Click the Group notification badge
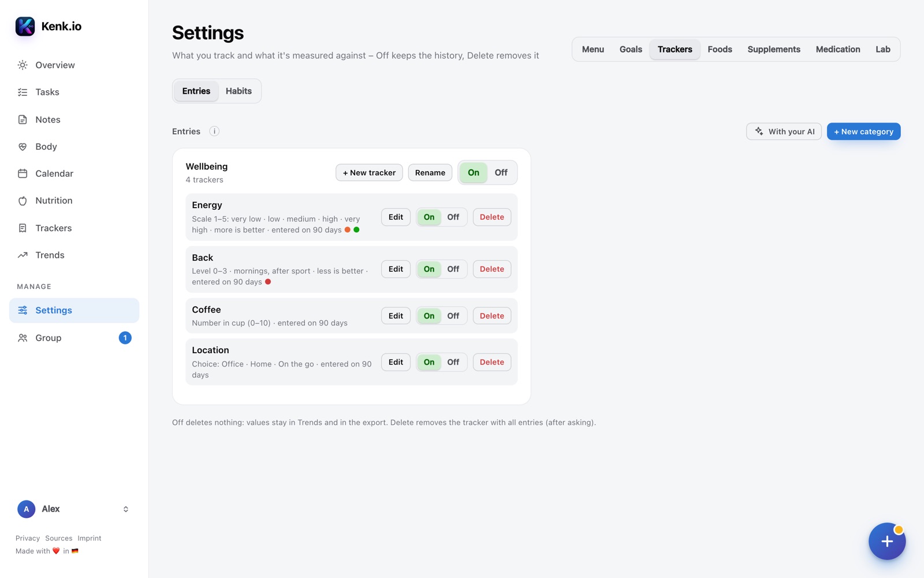The image size is (924, 578). pos(125,338)
